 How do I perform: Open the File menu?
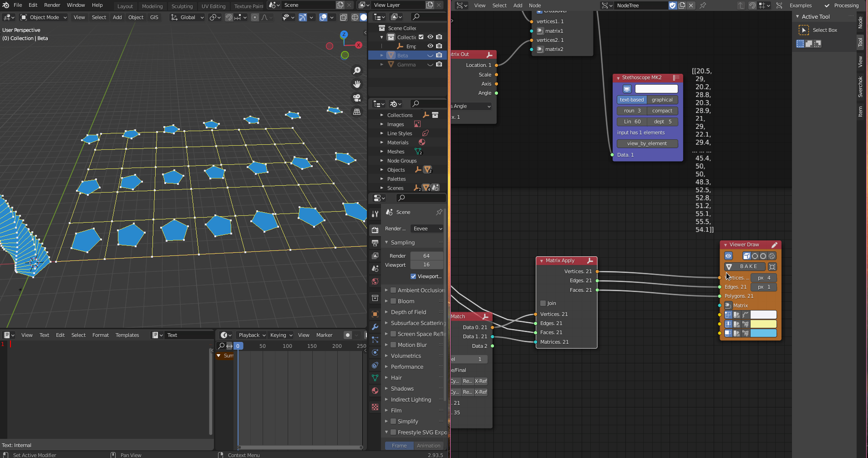18,5
